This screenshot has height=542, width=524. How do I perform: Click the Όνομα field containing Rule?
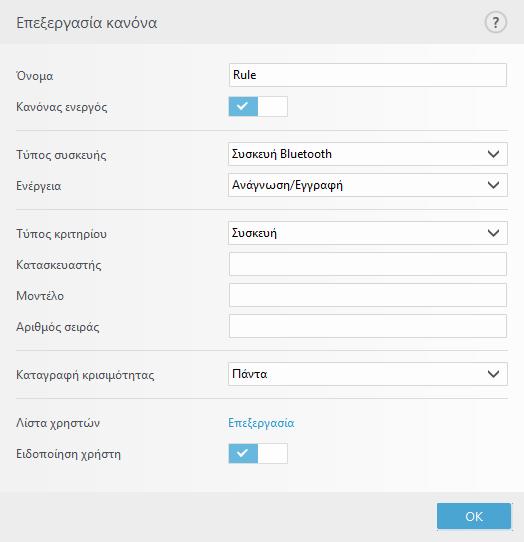tap(367, 75)
